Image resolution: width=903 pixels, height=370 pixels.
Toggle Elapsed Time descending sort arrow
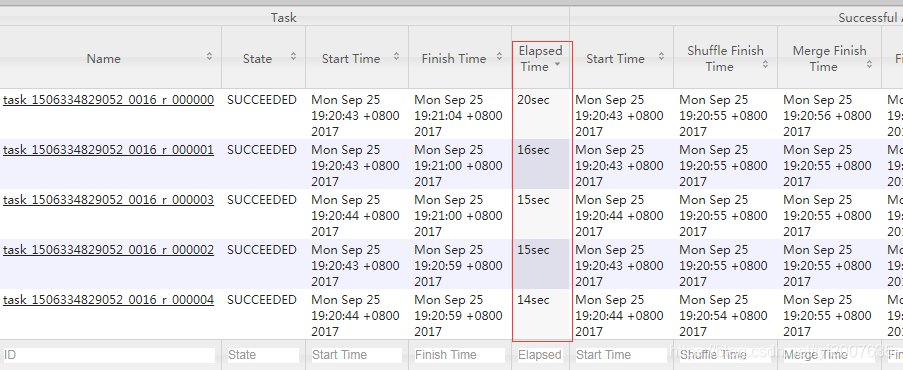[x=557, y=65]
